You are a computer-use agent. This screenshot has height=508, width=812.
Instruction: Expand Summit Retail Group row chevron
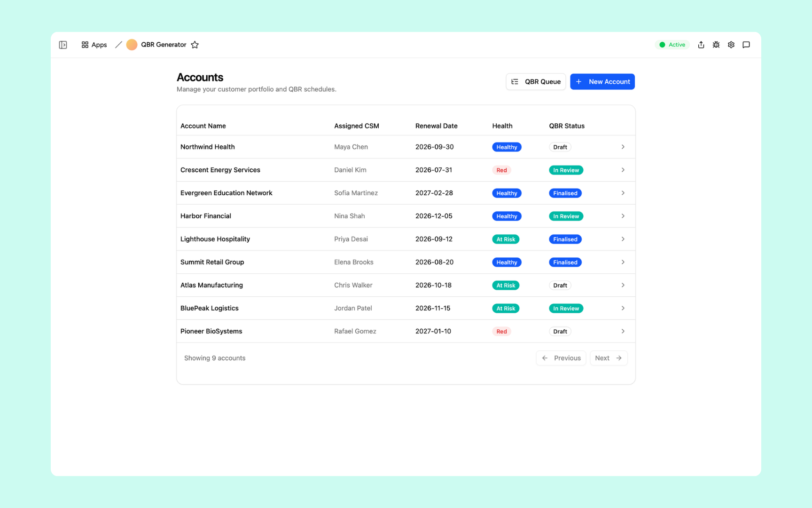coord(623,262)
